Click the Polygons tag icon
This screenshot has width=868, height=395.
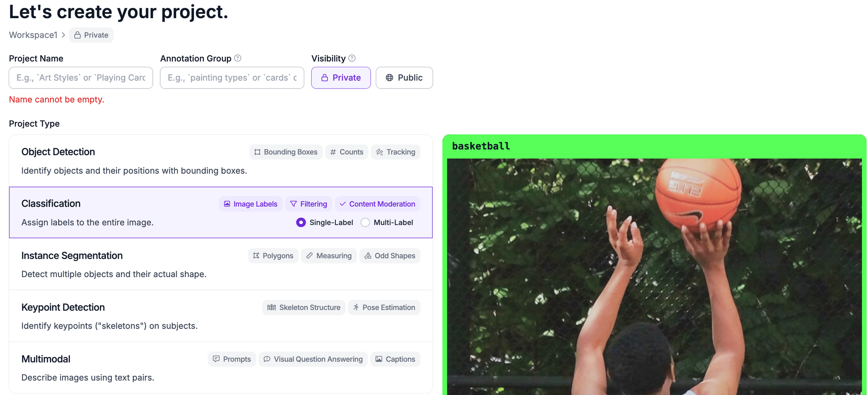(256, 256)
